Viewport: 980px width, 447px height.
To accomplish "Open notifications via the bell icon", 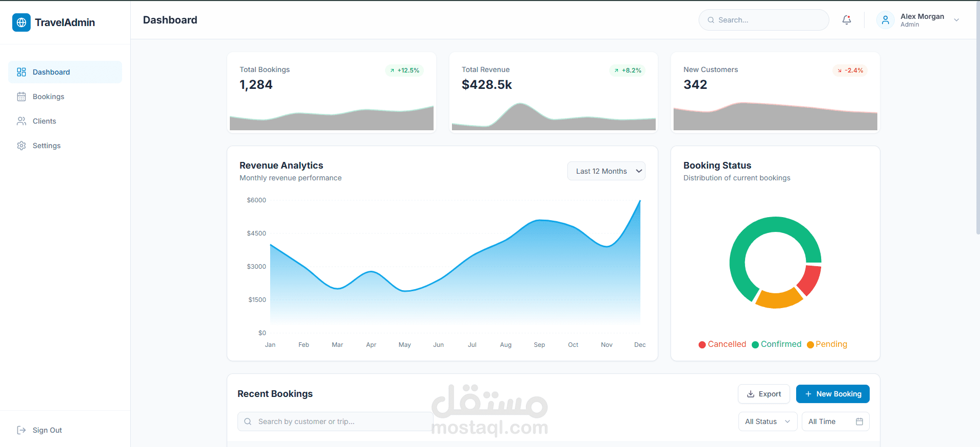I will click(x=847, y=20).
